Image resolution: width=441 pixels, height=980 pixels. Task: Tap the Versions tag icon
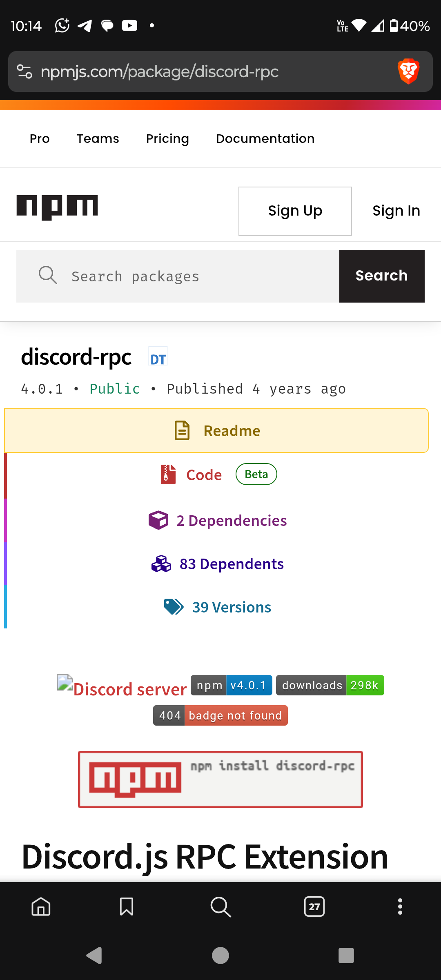tap(174, 607)
